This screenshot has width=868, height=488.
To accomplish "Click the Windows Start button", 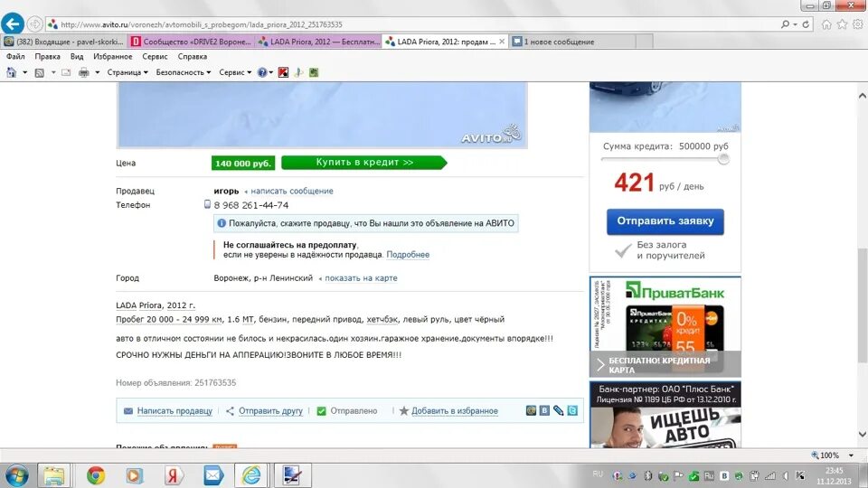I will click(16, 476).
